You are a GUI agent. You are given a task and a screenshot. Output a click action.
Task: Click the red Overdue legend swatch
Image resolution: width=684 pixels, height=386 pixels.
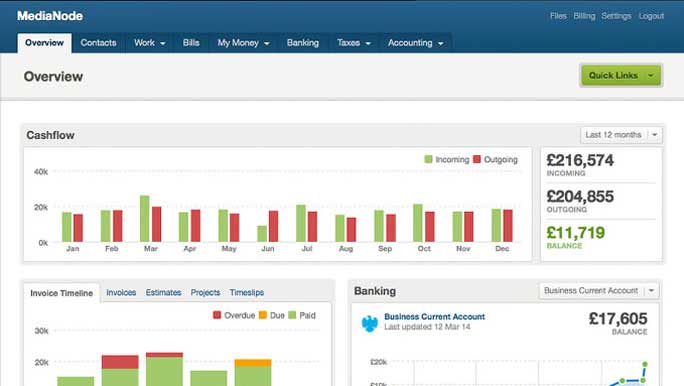click(x=217, y=315)
